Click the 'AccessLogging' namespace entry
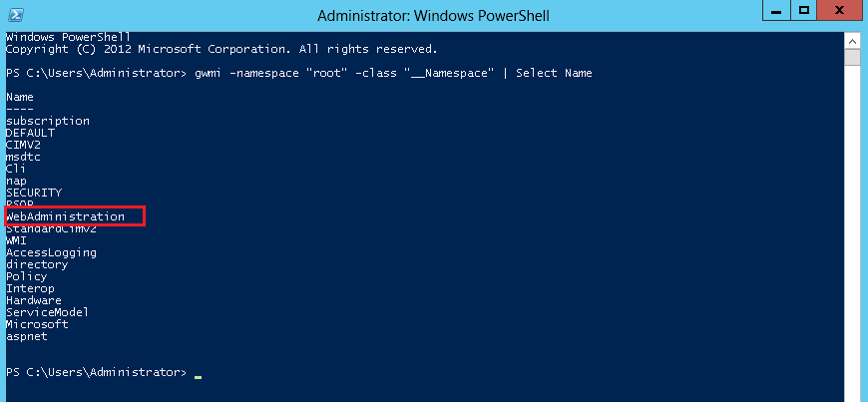The height and width of the screenshot is (402, 868). click(51, 252)
